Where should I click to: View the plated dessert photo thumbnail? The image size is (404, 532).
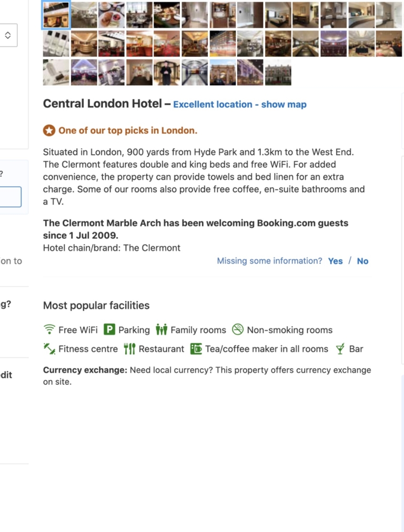coord(112,15)
